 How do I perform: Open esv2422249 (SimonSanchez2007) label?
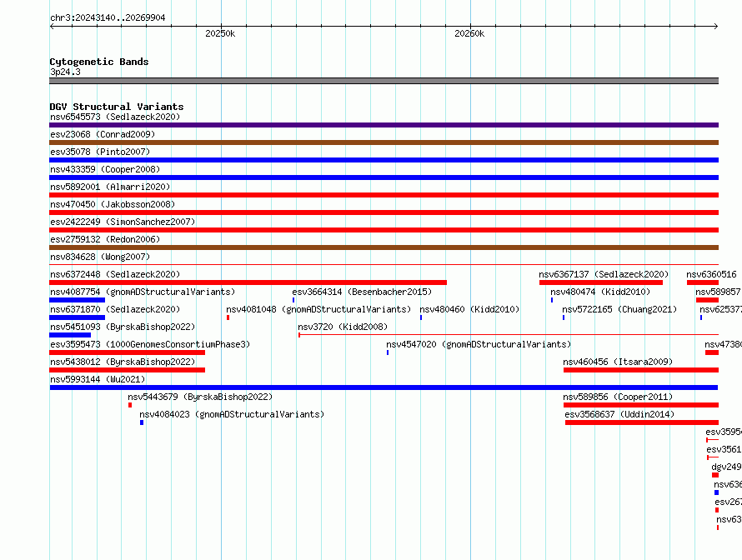(123, 222)
